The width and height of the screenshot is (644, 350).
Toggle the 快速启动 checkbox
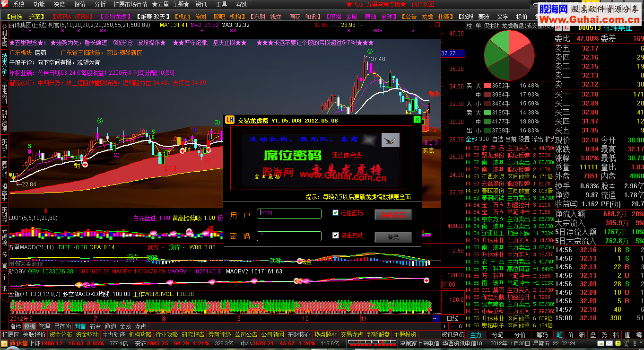tap(336, 235)
